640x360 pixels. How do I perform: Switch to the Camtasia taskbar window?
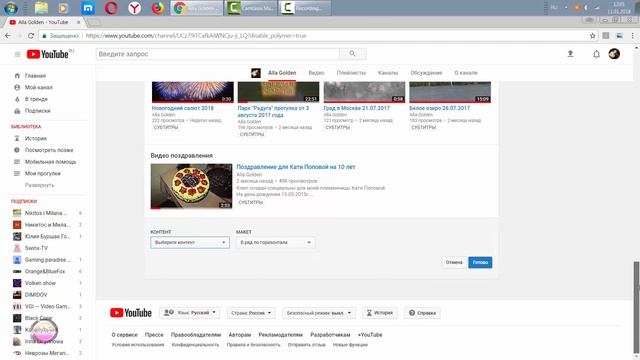coord(250,8)
